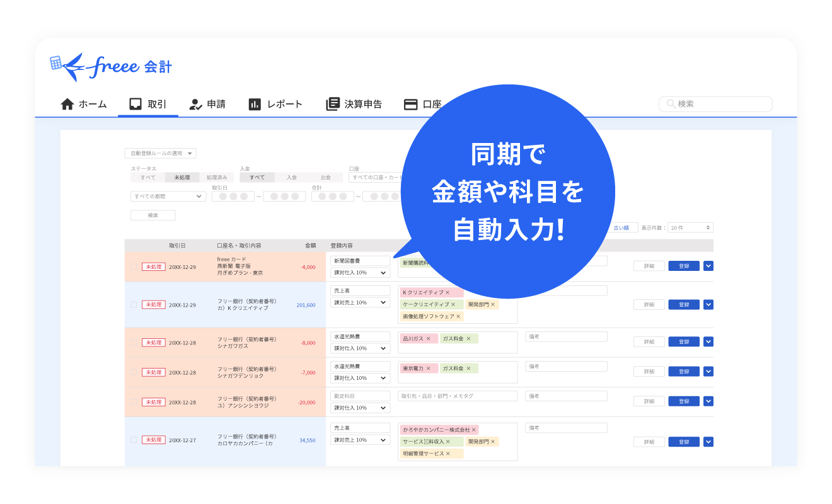The height and width of the screenshot is (504, 832).
Task: Click the 口座 card icon in navigation
Action: coord(411,103)
